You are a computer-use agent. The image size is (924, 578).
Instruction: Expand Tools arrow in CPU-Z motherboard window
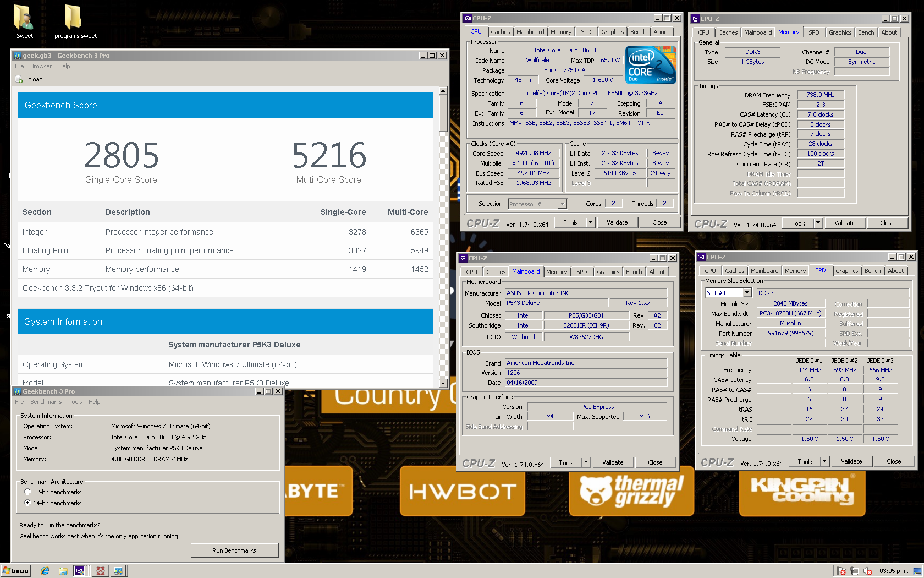(x=586, y=462)
